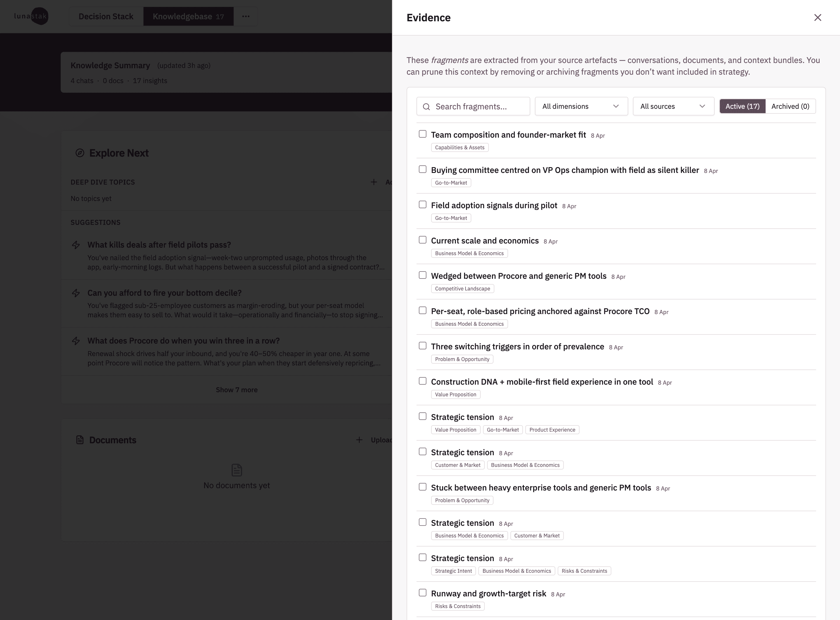Click the plus icon next to Upload
The height and width of the screenshot is (620, 840).
359,440
